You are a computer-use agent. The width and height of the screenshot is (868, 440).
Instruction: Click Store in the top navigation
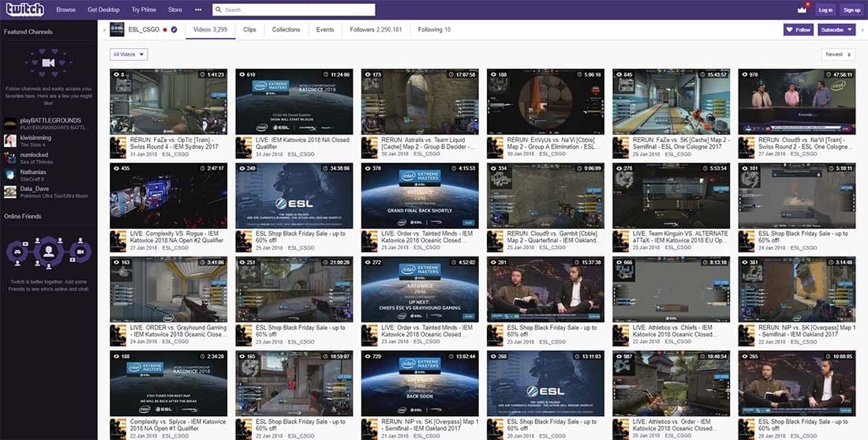[175, 10]
